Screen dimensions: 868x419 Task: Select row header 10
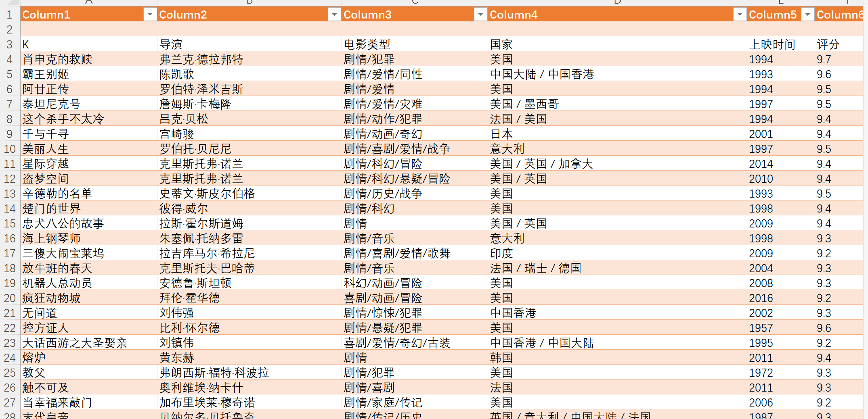click(10, 149)
